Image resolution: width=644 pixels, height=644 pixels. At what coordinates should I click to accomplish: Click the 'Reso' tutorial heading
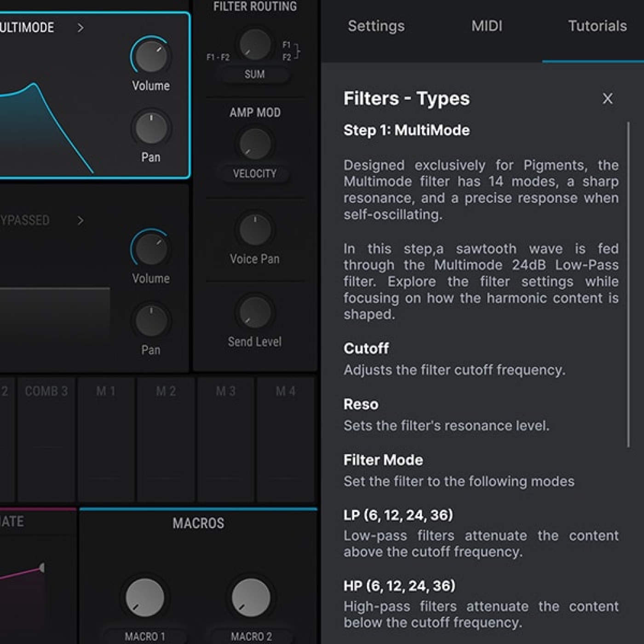[x=361, y=404]
